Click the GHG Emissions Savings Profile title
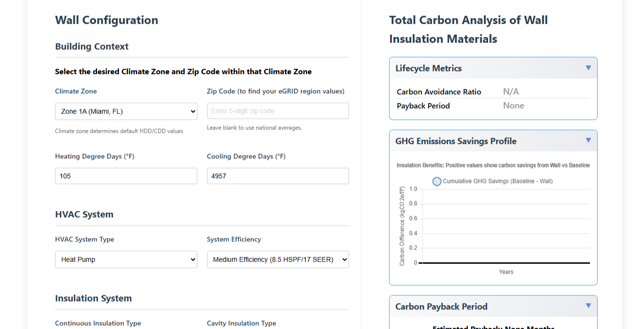The height and width of the screenshot is (329, 644). coord(456,141)
